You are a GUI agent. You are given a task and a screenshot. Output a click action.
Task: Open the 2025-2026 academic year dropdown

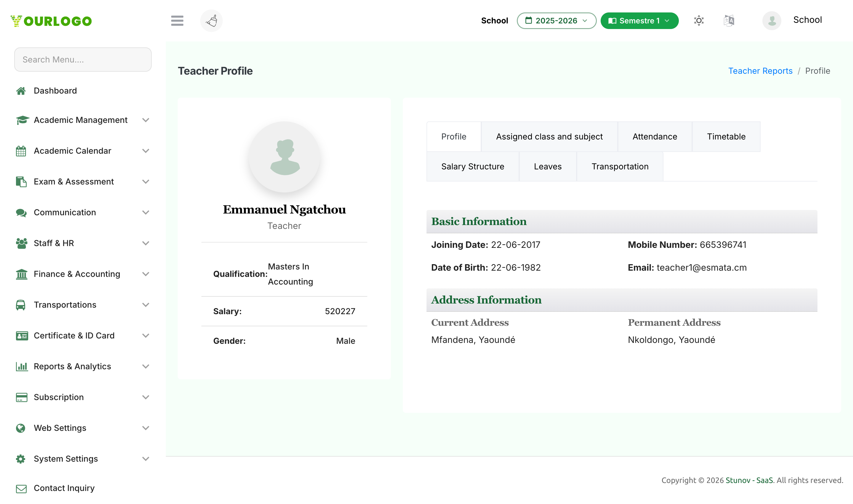coord(557,21)
